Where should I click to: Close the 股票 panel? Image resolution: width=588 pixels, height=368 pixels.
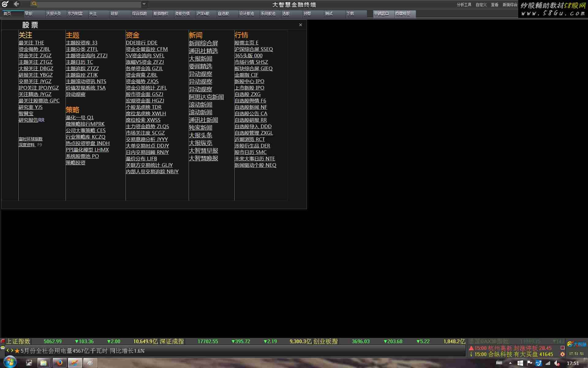tap(300, 25)
